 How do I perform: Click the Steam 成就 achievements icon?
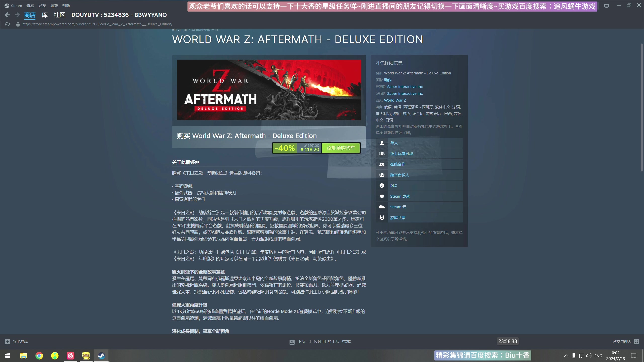382,196
